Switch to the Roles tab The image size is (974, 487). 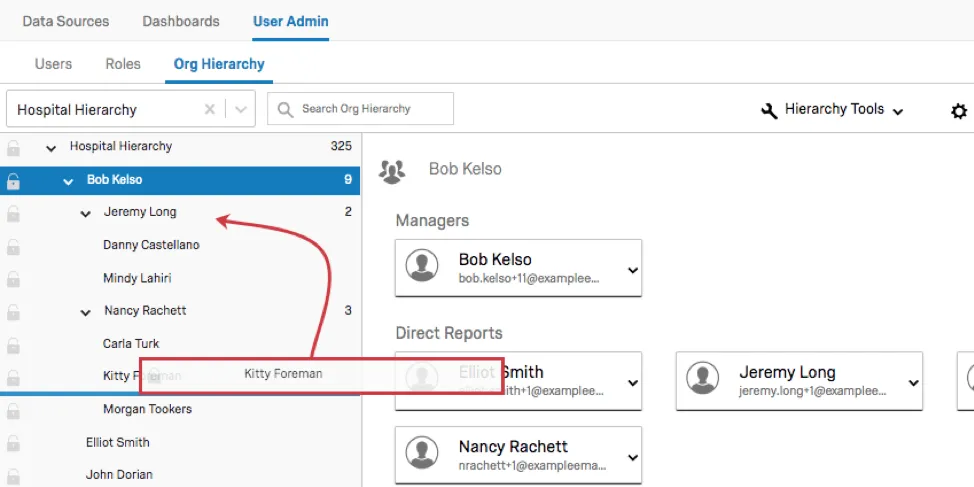(123, 64)
